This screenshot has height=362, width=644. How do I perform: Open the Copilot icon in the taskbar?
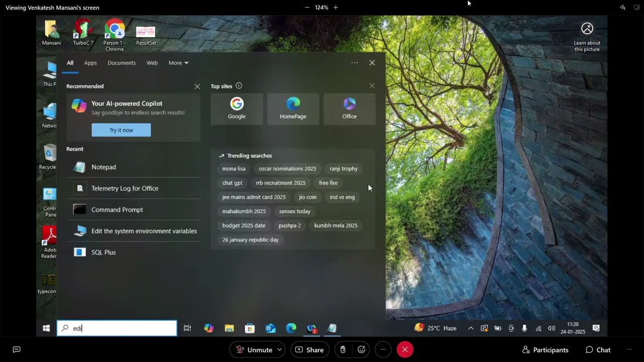209,328
